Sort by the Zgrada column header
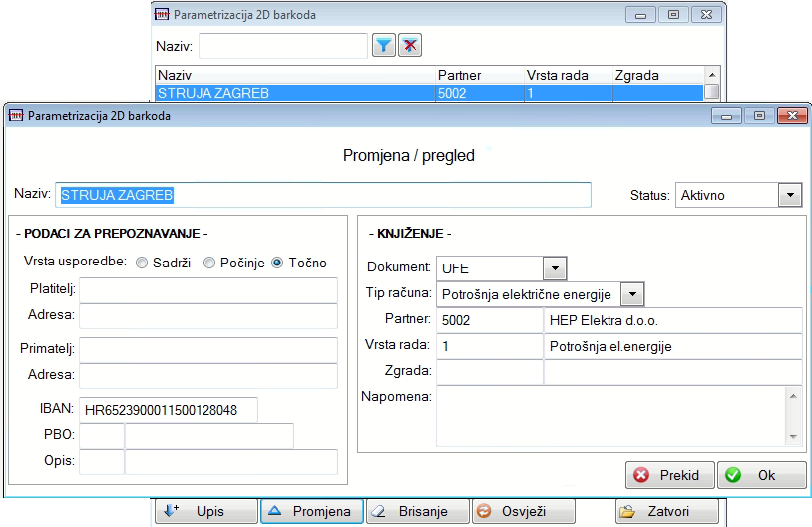 (x=658, y=75)
